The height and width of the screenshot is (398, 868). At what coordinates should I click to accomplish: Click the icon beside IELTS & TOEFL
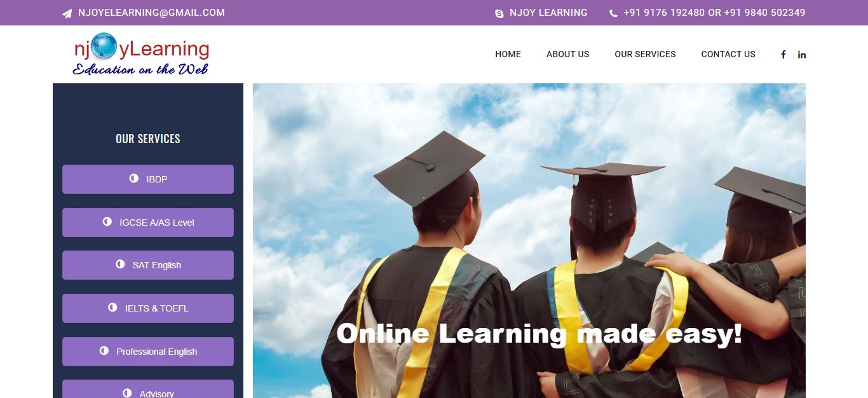112,308
